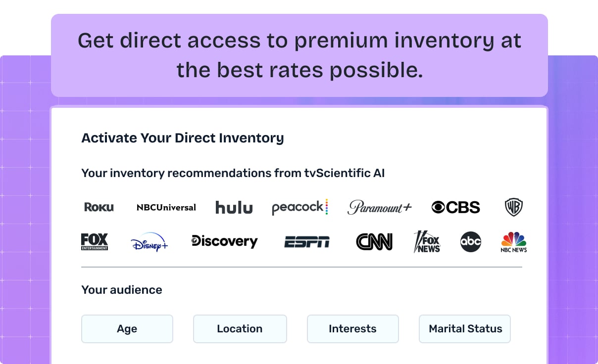
Task: Click the Location audience button
Action: [240, 329]
